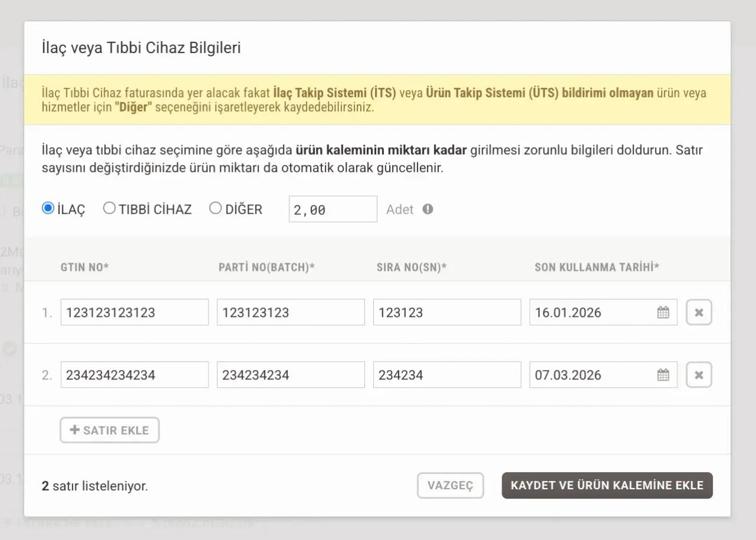This screenshot has width=756, height=540.
Task: Delete row 1 with the X button
Action: pyautogui.click(x=699, y=312)
